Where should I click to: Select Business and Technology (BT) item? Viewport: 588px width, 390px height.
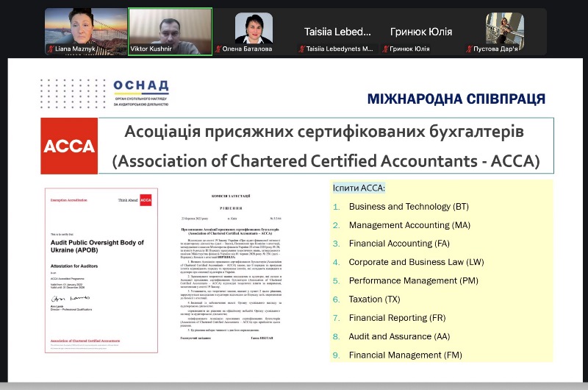409,207
